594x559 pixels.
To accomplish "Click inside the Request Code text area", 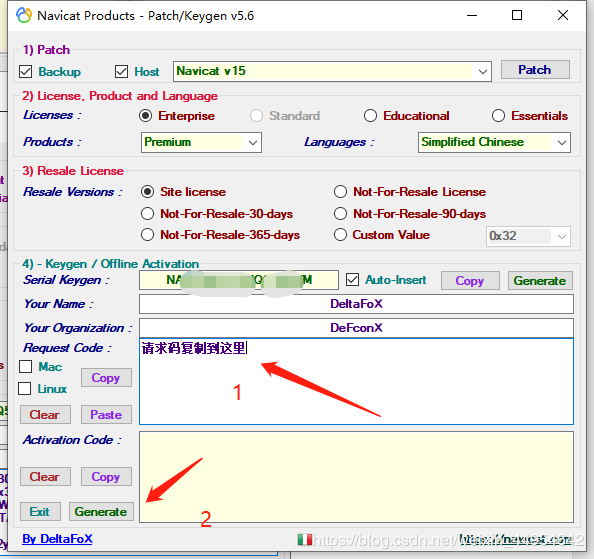I will coord(356,381).
